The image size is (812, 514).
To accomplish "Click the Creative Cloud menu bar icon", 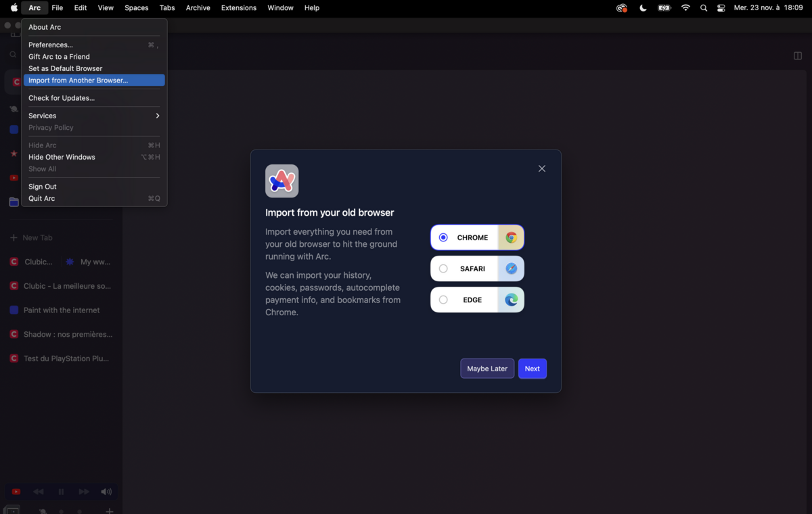I will [621, 8].
